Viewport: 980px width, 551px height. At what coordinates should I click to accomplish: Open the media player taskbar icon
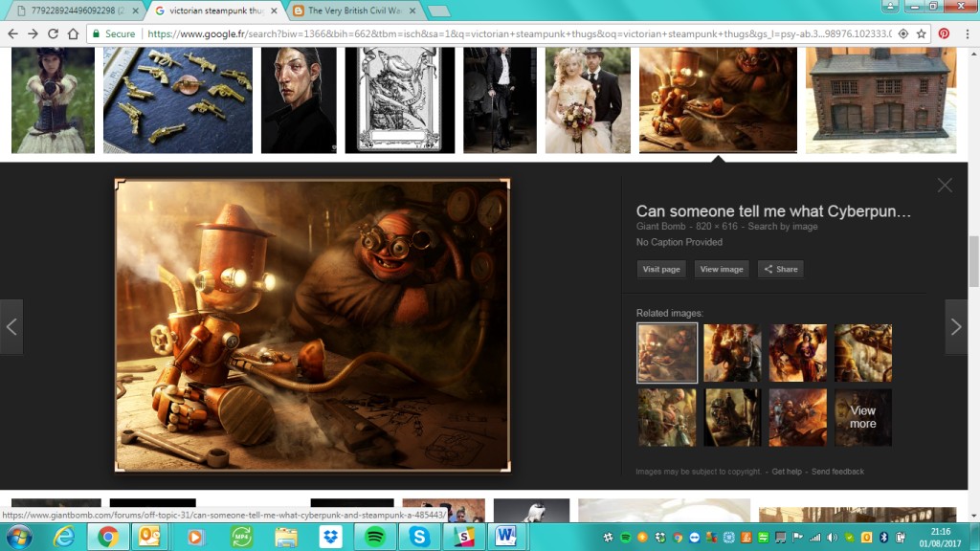(x=195, y=537)
